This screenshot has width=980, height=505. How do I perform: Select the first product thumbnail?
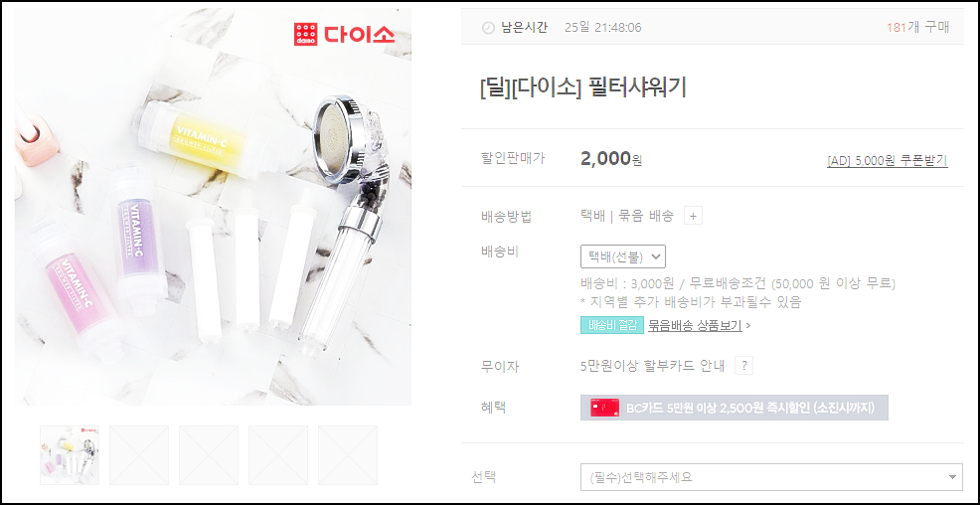point(70,455)
